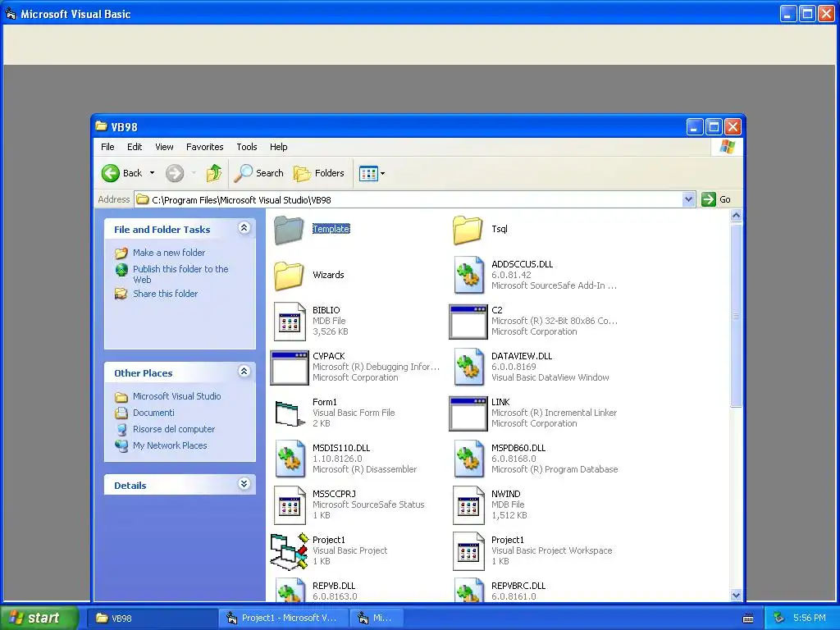
Task: Open the Edit menu
Action: (x=135, y=147)
